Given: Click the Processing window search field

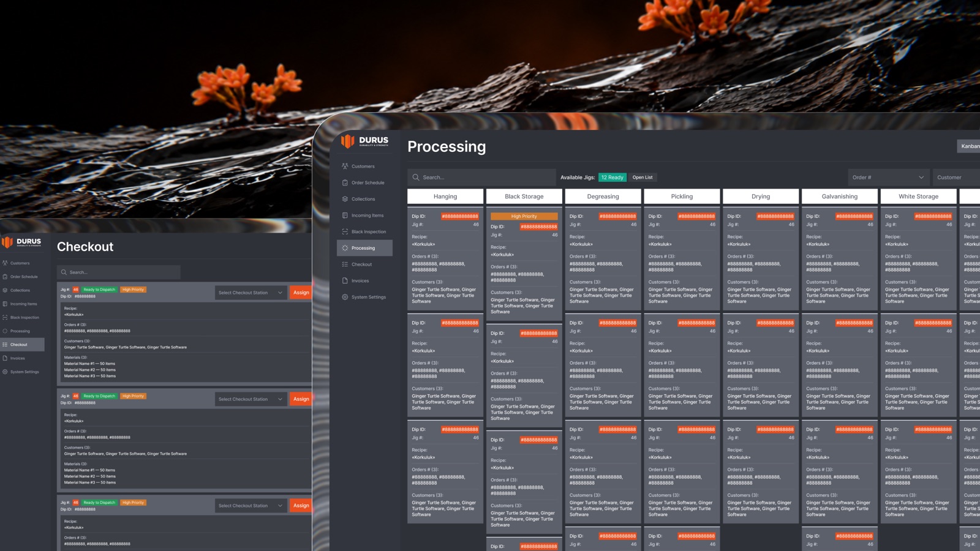Looking at the screenshot, I should click(481, 178).
